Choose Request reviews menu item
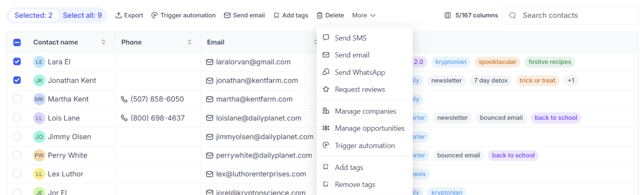 pyautogui.click(x=365, y=89)
